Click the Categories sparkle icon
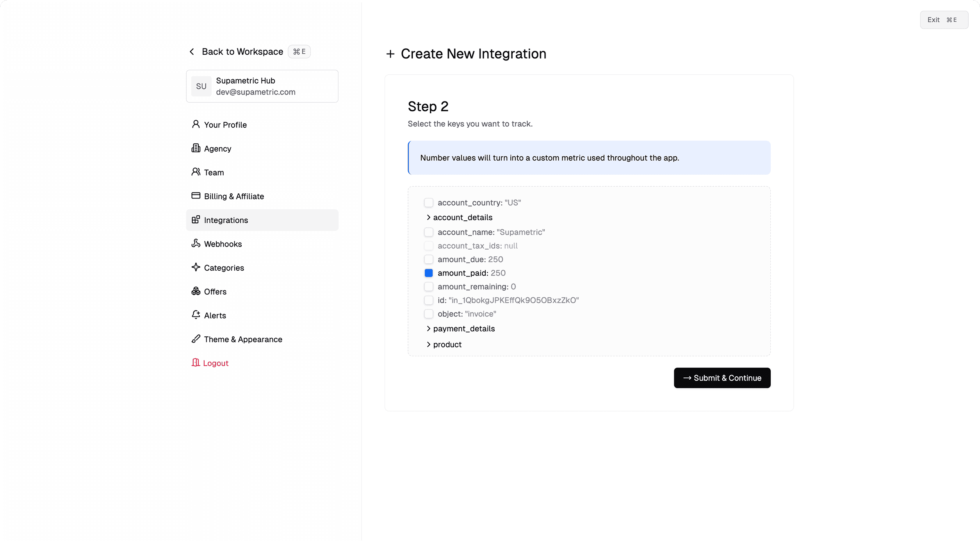Screen dimensions: 980x543 tap(196, 267)
